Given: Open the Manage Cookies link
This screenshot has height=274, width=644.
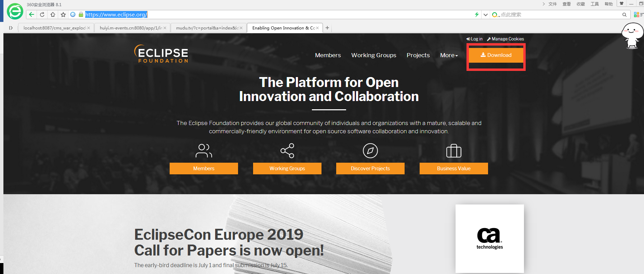Looking at the screenshot, I should pyautogui.click(x=505, y=39).
